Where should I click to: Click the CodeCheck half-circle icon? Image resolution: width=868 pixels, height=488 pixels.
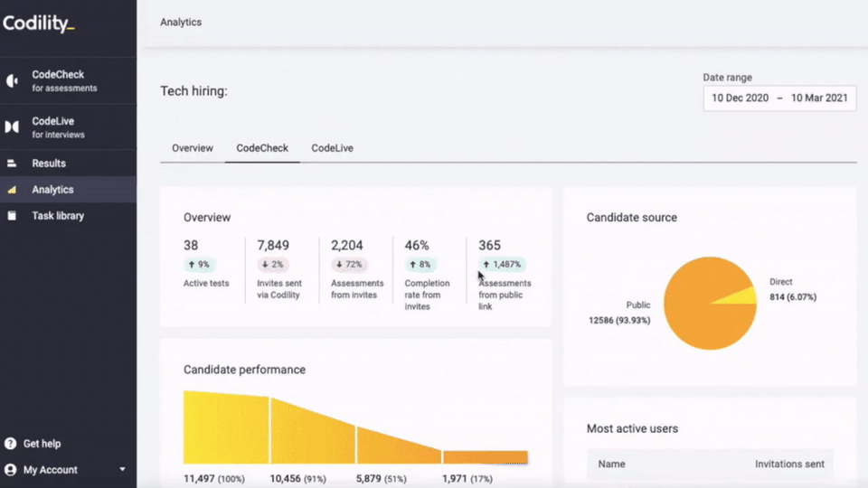click(12, 80)
